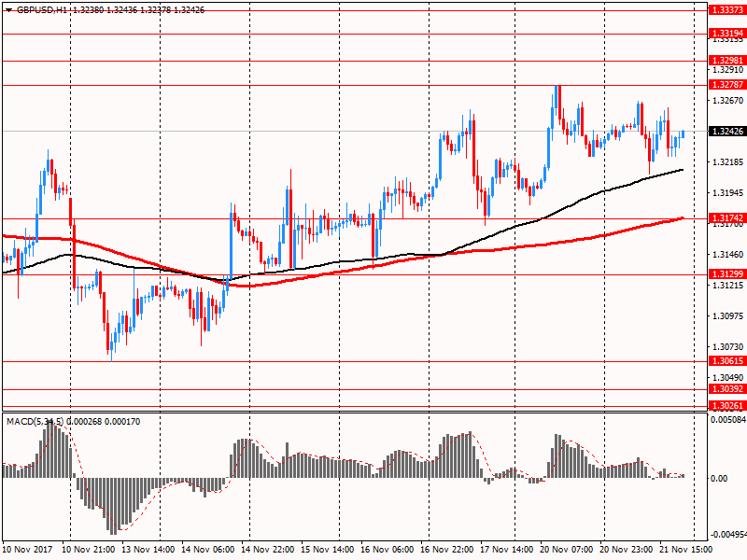Select the 21 Nov 15:00 time label
Screen dimensions: 747x560
(x=685, y=550)
